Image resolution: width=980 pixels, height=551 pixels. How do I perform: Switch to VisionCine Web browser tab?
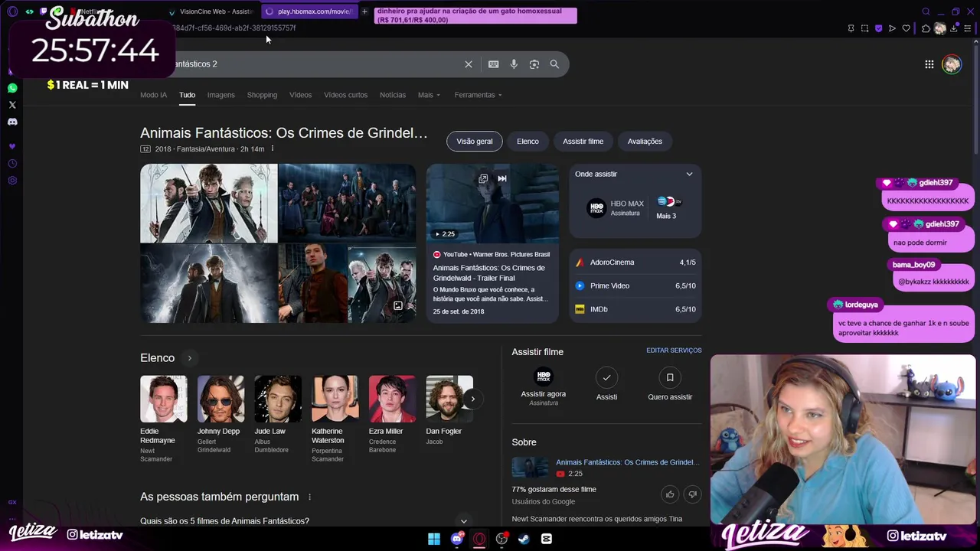point(210,11)
